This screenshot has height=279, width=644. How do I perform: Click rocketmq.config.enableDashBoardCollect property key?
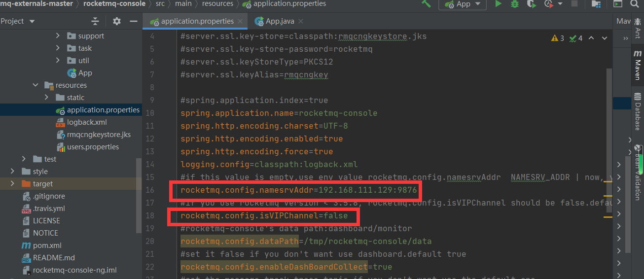pos(274,267)
